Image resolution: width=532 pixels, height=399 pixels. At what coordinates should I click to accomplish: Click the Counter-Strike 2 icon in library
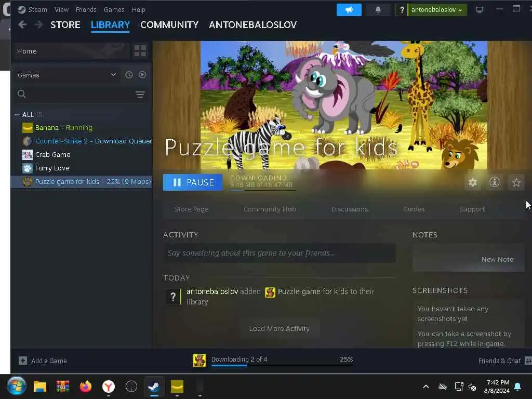coord(27,141)
